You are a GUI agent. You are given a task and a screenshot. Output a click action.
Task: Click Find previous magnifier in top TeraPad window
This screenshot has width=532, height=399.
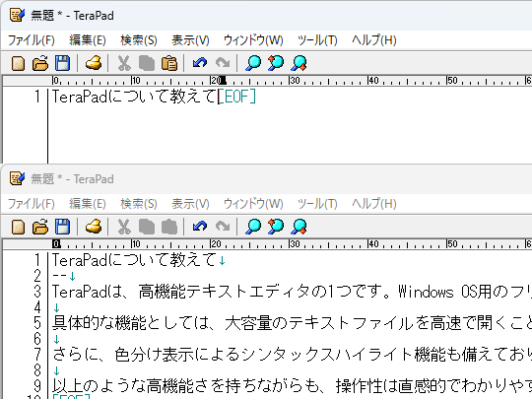click(x=276, y=63)
